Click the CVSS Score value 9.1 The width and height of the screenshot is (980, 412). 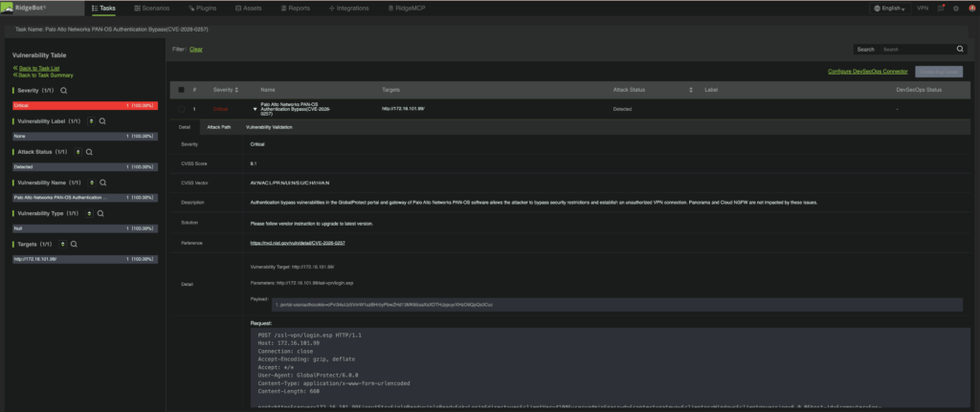253,163
